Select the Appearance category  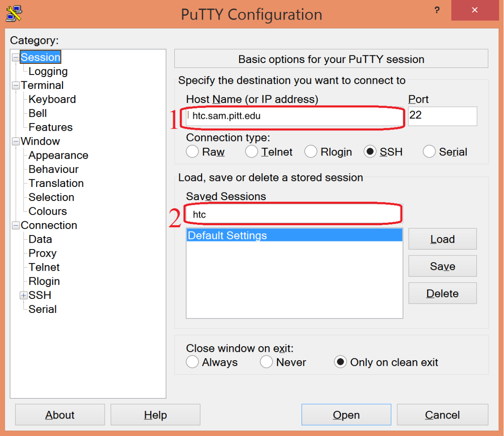58,155
